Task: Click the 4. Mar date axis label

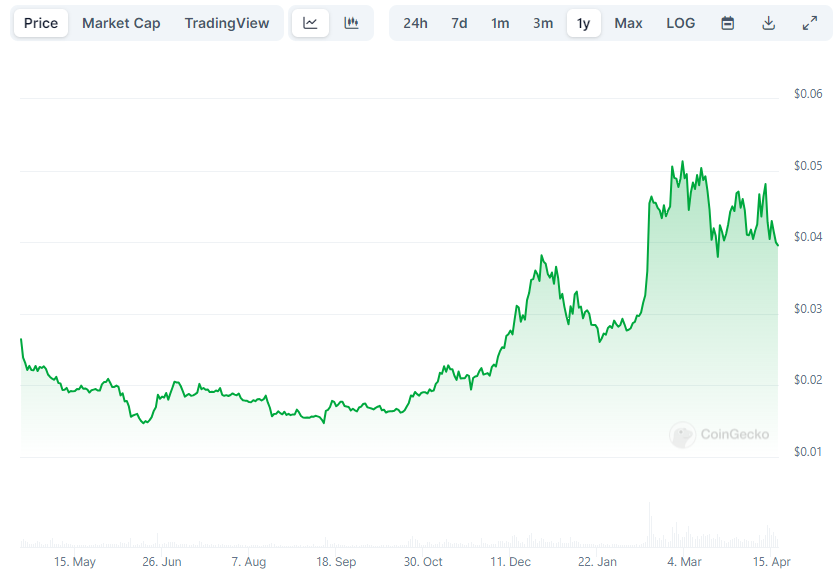Action: point(684,562)
